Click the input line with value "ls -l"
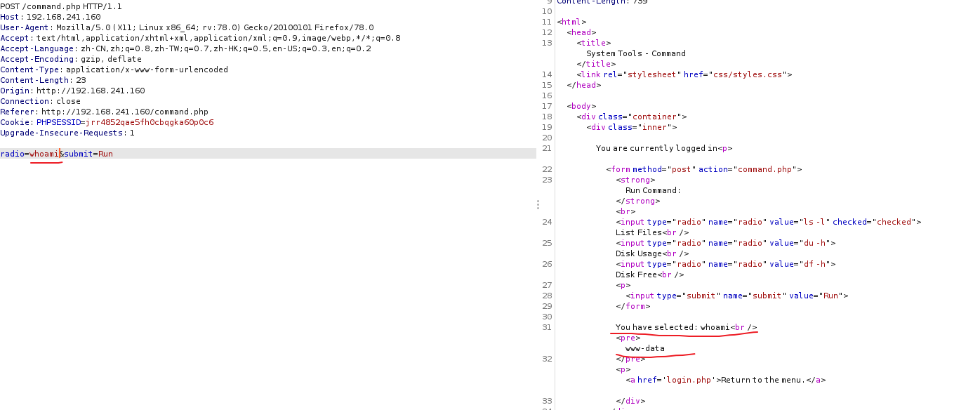Viewport: 980px width, 410px height. coord(769,222)
